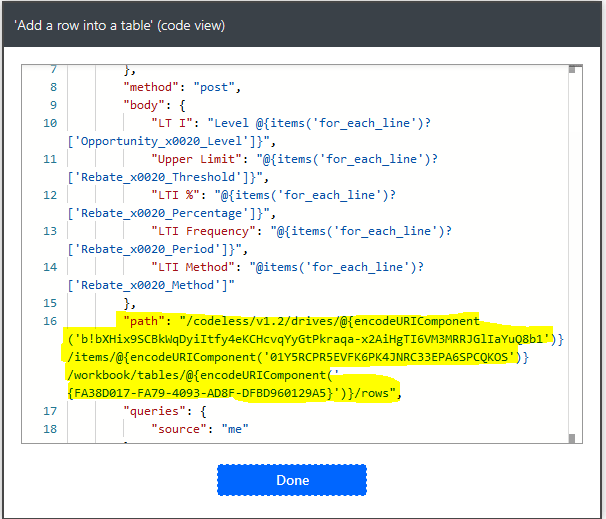Click the "LTI Method" key on line 14

tap(193, 267)
